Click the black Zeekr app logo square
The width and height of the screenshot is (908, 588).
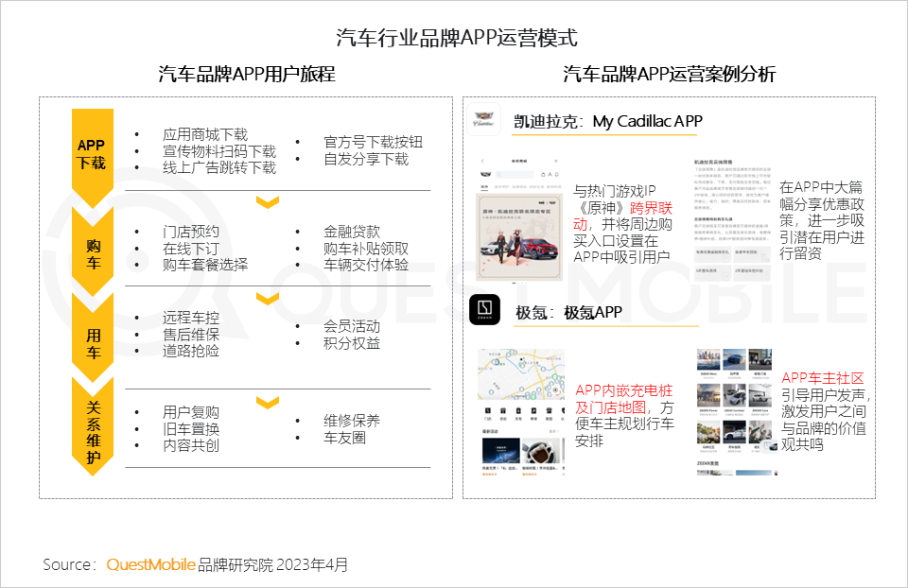[x=486, y=309]
